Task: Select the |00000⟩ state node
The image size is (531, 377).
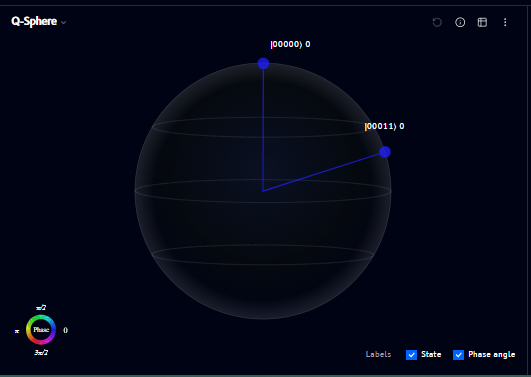Action: point(263,63)
